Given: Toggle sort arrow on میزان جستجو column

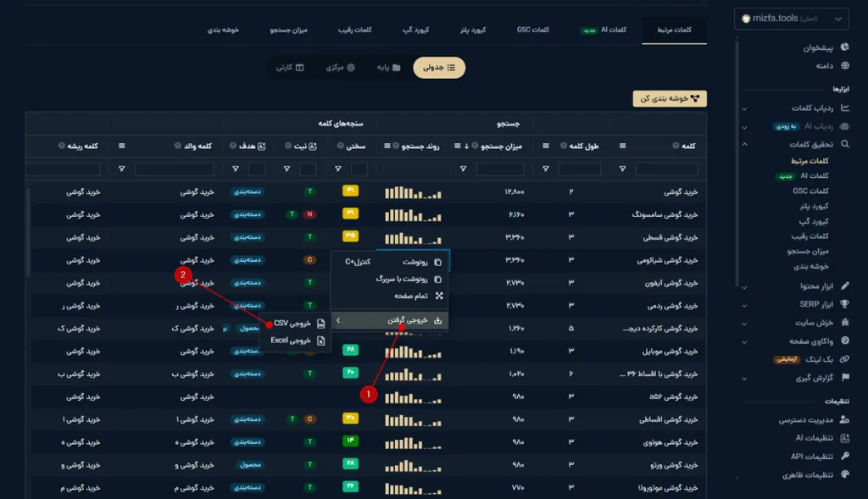Looking at the screenshot, I should click(467, 146).
